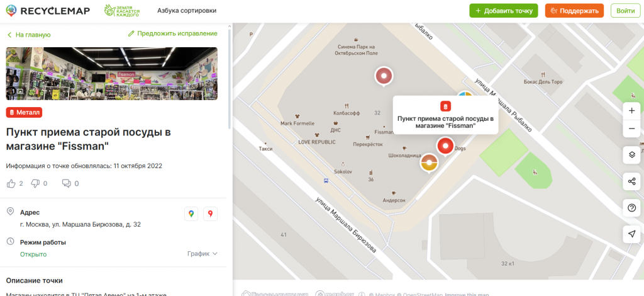Select the orange map marker near Шоколадница

[429, 162]
